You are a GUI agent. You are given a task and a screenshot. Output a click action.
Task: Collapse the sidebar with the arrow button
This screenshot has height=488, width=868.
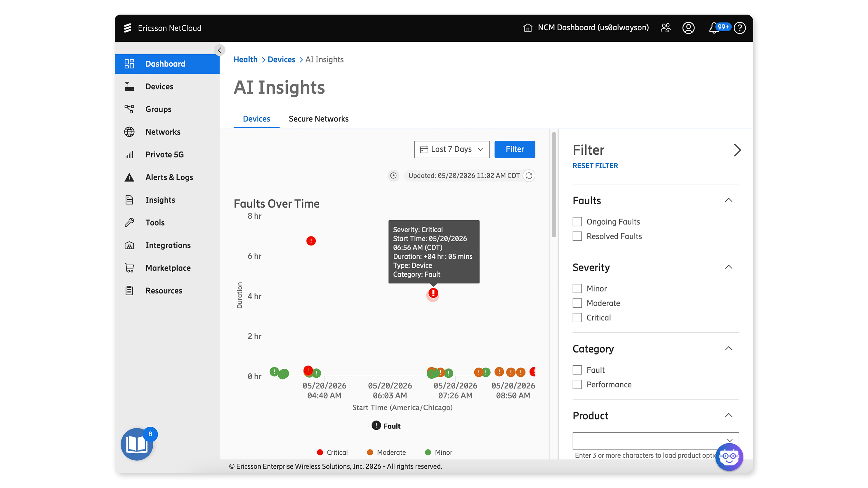tap(219, 50)
